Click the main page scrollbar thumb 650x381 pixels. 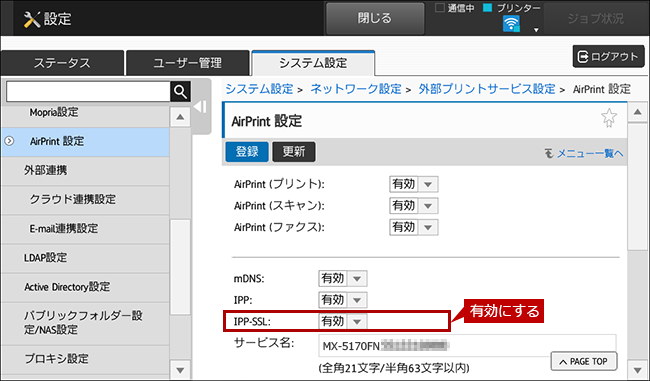coord(638,187)
